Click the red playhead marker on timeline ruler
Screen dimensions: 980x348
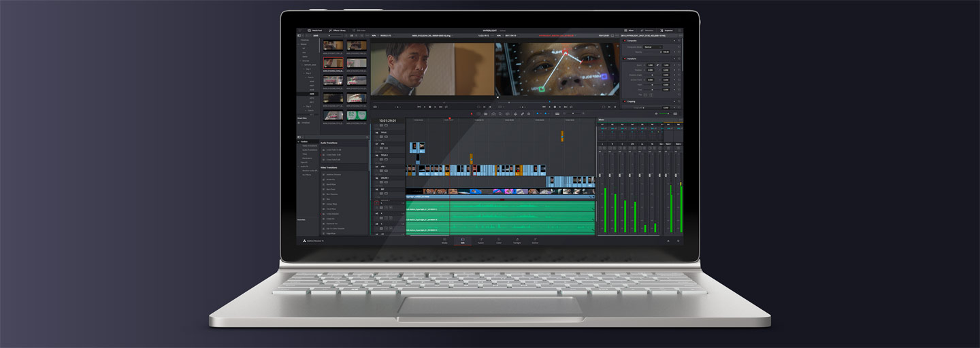pyautogui.click(x=450, y=119)
